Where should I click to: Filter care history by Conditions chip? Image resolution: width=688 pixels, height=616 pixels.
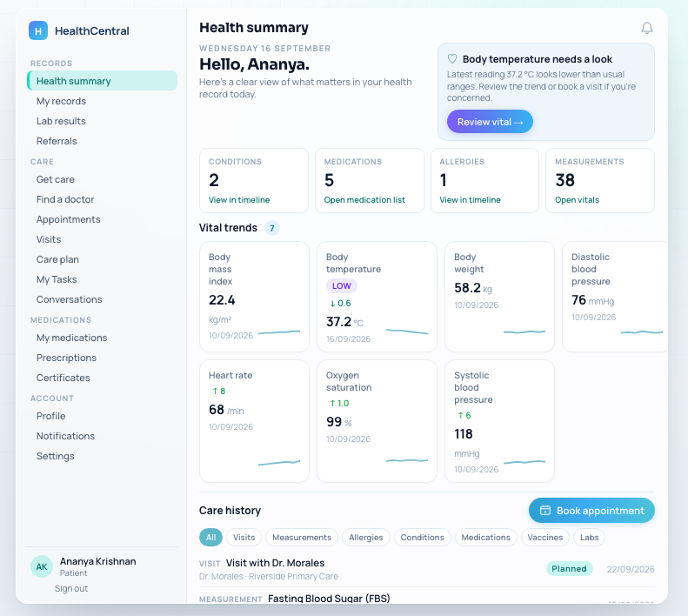(x=422, y=538)
